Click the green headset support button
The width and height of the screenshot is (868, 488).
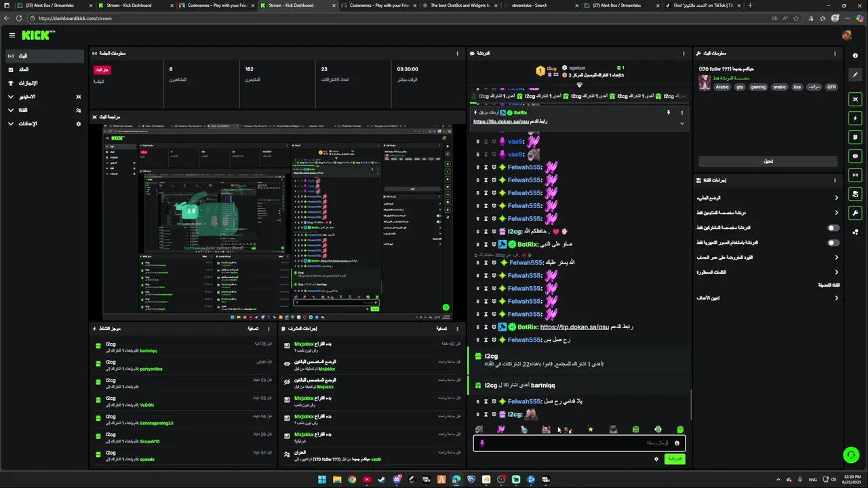pyautogui.click(x=850, y=455)
